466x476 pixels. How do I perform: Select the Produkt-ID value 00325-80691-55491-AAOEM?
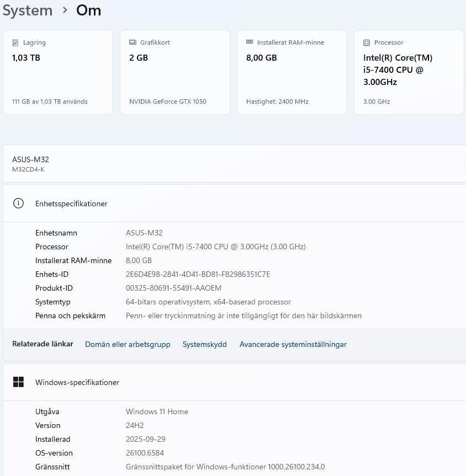pos(173,288)
